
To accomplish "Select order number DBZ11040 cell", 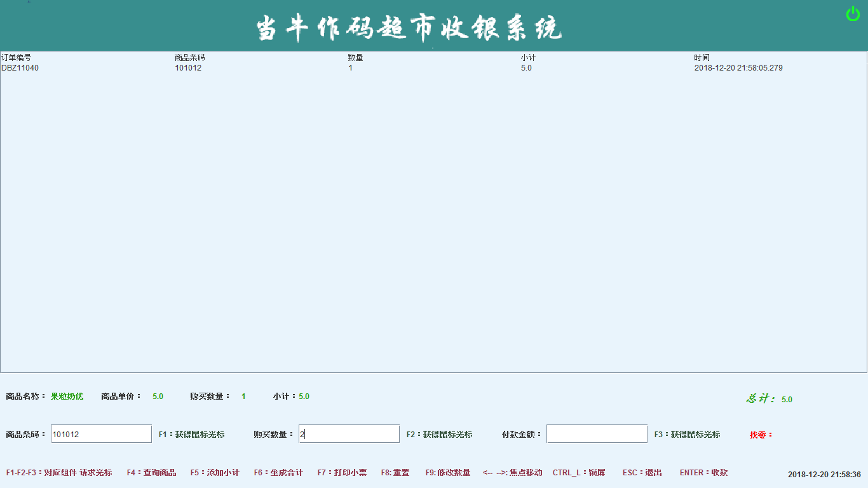I will (20, 68).
